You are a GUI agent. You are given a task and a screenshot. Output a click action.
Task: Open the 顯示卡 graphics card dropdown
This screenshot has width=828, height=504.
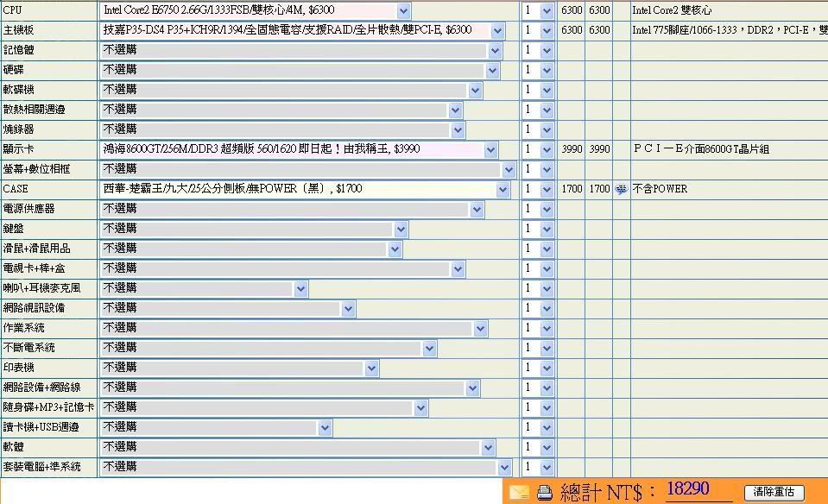pos(299,149)
